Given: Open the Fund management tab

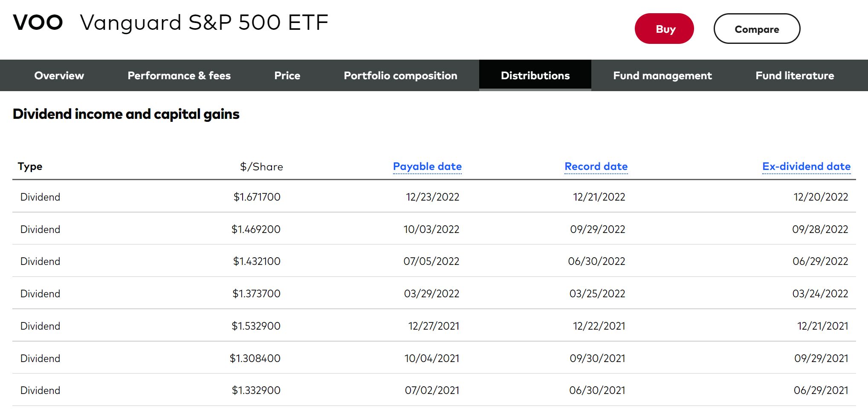Looking at the screenshot, I should [x=663, y=75].
